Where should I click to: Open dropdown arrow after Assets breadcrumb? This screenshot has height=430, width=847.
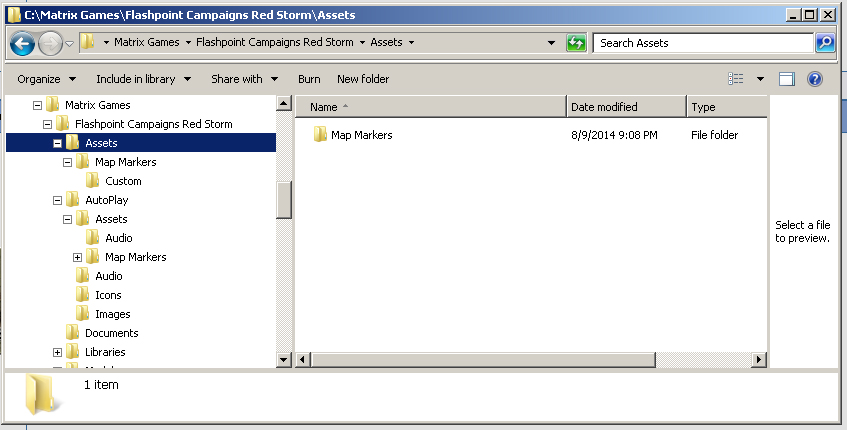(x=412, y=43)
